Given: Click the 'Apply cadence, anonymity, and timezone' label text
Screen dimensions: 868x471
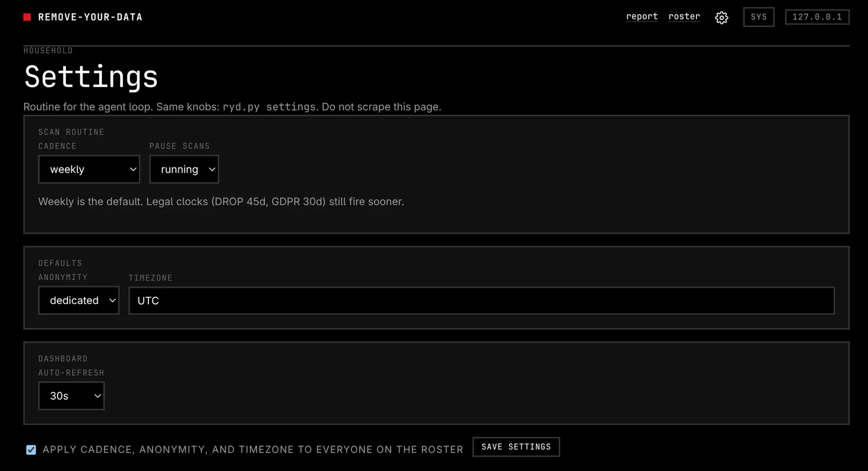Looking at the screenshot, I should [253, 450].
